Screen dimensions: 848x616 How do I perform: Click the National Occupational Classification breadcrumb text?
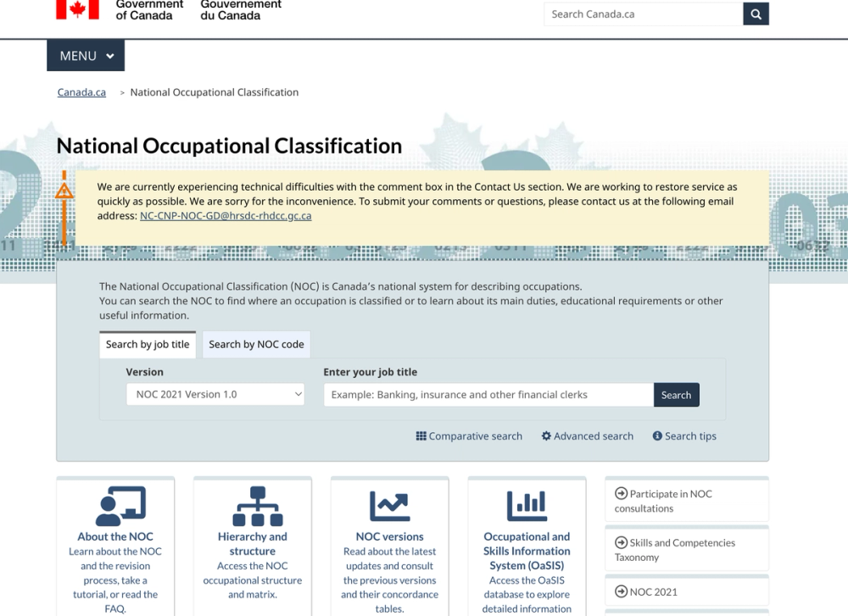(215, 92)
